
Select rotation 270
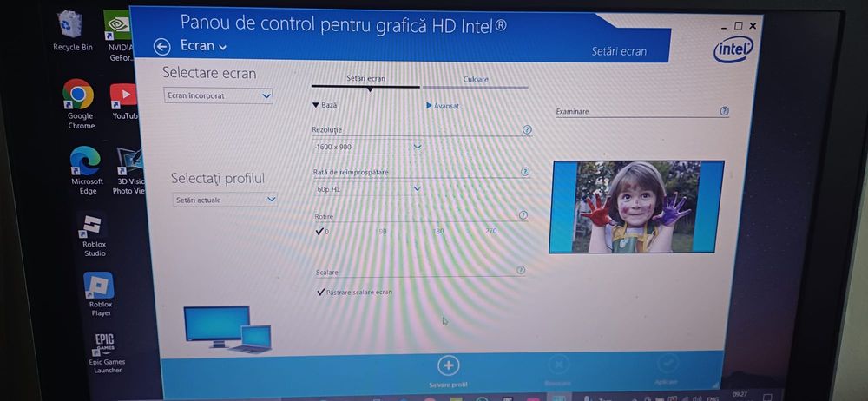pyautogui.click(x=491, y=230)
